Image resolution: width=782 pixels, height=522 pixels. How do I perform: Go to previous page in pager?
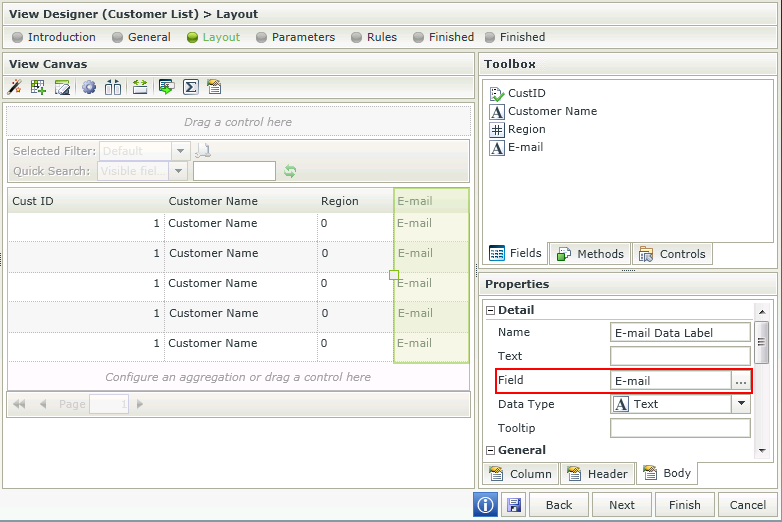(x=43, y=404)
